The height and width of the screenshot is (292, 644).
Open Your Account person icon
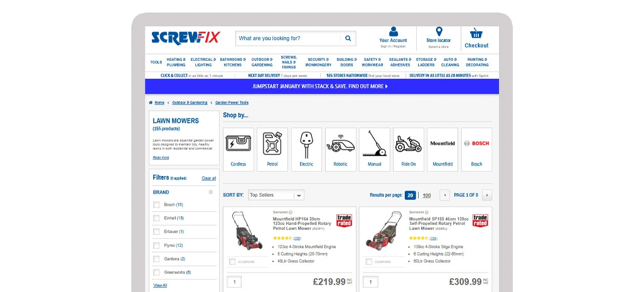(x=394, y=31)
